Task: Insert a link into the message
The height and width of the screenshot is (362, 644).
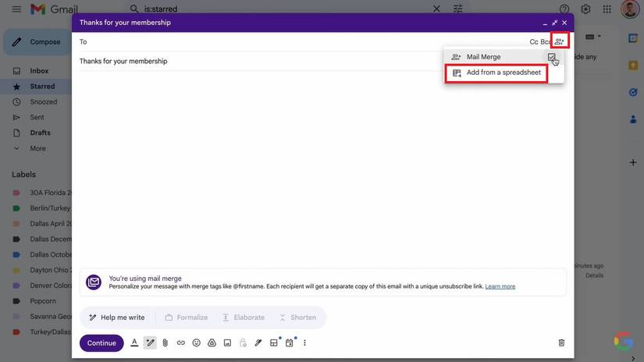Action: click(x=181, y=343)
